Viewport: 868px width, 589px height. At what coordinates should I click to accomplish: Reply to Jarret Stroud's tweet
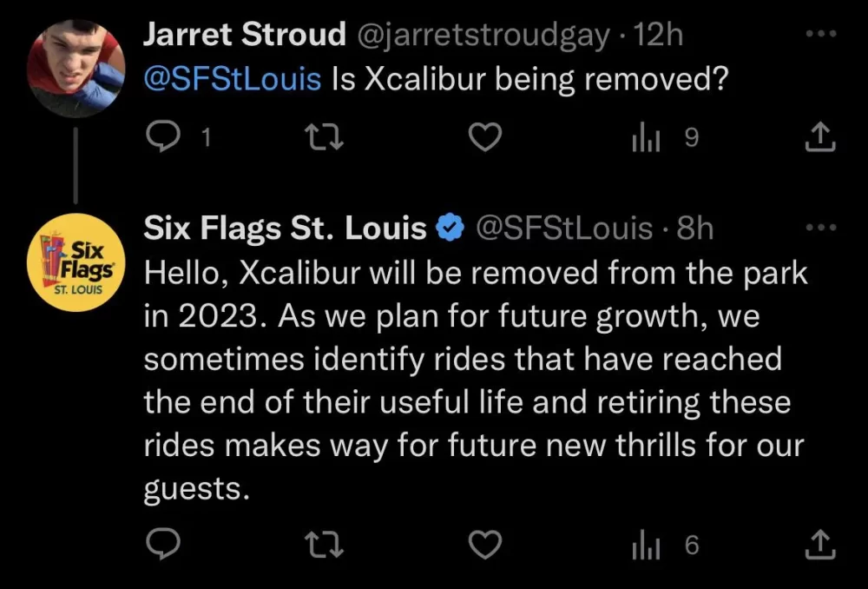160,135
